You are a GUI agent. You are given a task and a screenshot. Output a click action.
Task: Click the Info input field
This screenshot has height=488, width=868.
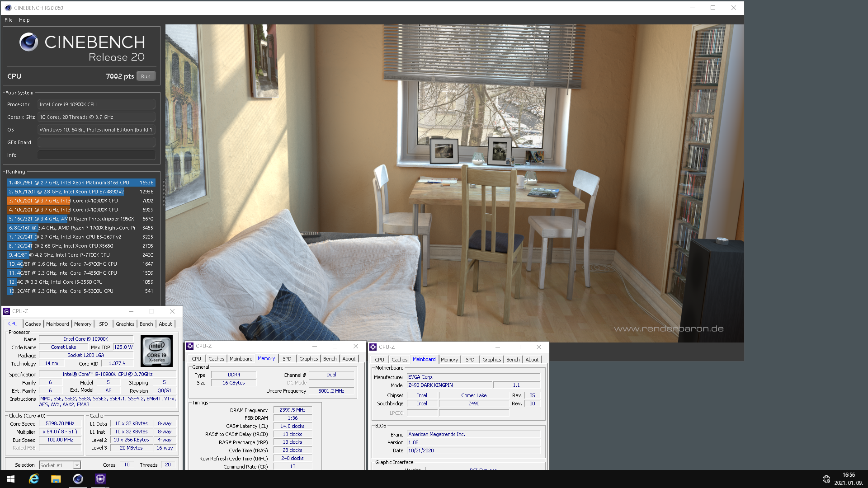click(96, 155)
